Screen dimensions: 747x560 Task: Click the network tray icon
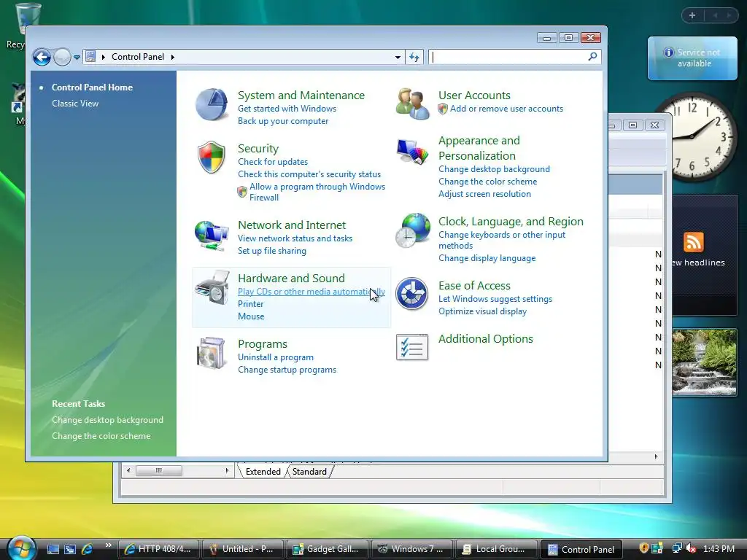pyautogui.click(x=676, y=548)
